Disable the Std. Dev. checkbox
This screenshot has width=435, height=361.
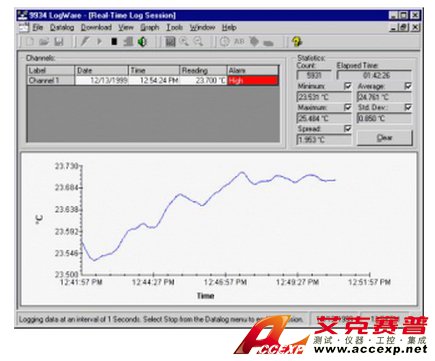pos(408,107)
